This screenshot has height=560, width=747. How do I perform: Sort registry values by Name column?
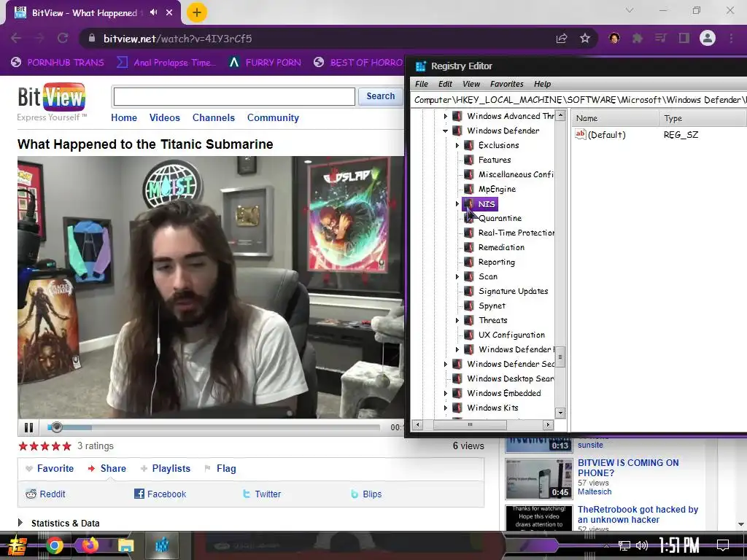pyautogui.click(x=615, y=118)
